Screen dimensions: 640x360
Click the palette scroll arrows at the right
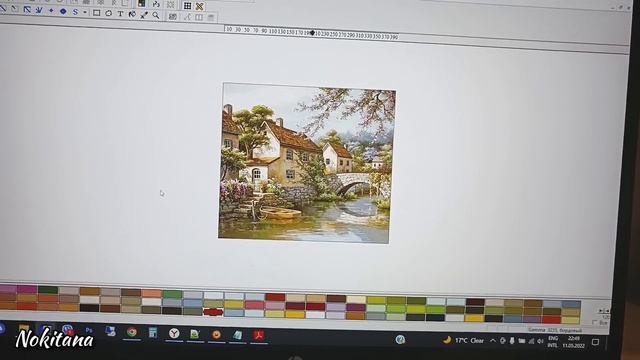[603, 311]
